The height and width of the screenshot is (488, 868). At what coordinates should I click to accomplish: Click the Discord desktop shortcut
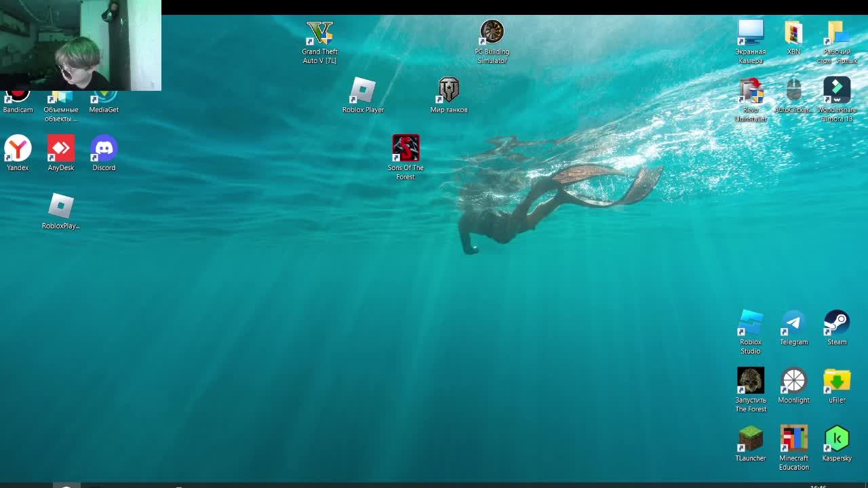click(x=104, y=148)
